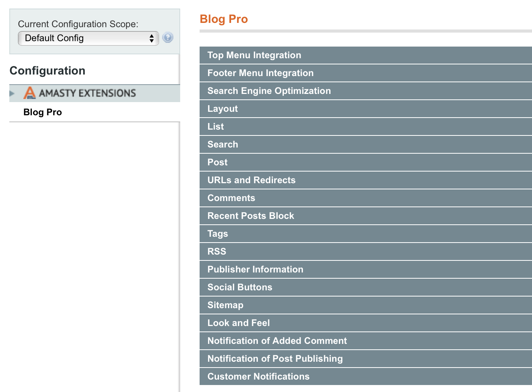
Task: Open the URLs and Redirects section
Action: tap(251, 180)
